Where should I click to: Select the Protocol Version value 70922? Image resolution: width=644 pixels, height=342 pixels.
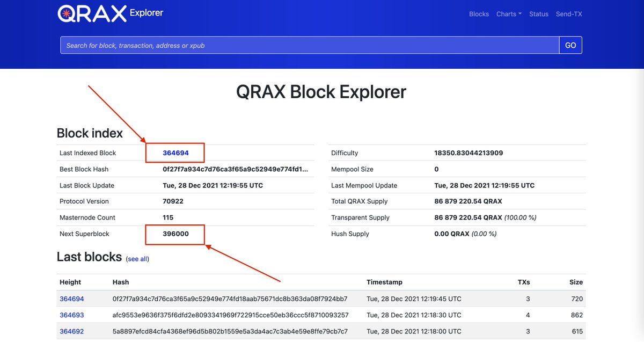(173, 201)
